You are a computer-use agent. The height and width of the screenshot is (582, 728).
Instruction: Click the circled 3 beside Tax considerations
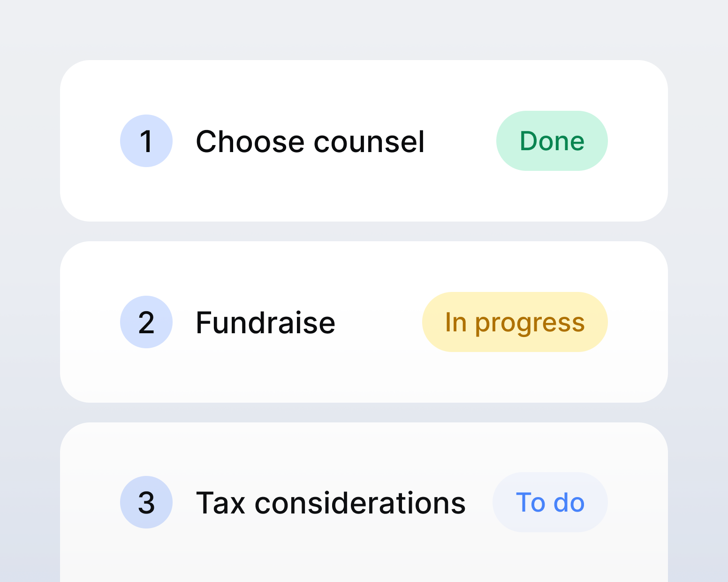point(146,502)
